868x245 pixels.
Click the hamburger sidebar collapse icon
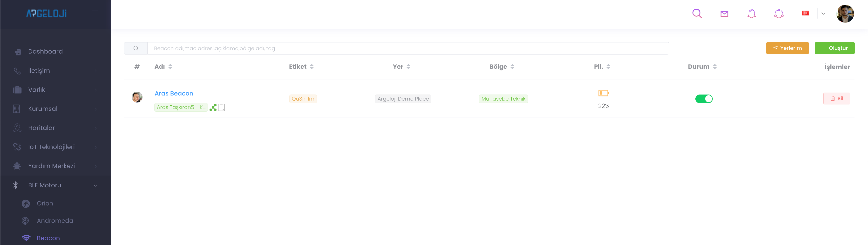(92, 14)
